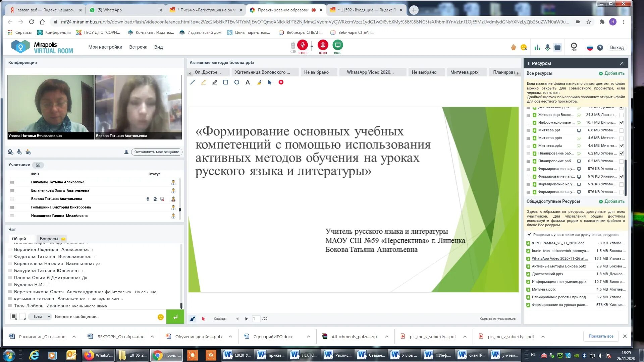Select the text annotation tool
This screenshot has height=362, width=644.
(x=248, y=82)
